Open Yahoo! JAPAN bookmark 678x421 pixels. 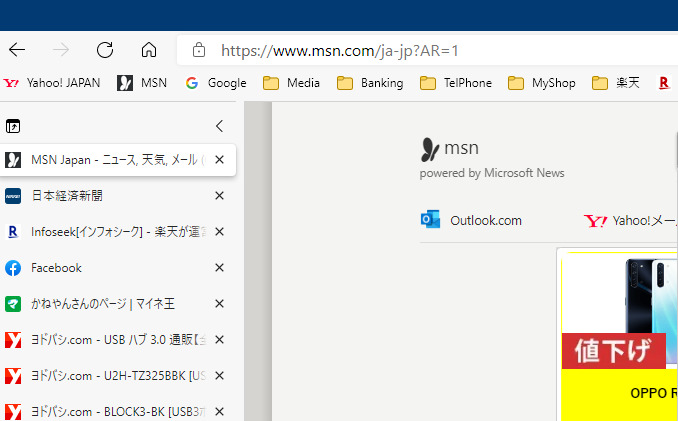click(51, 83)
